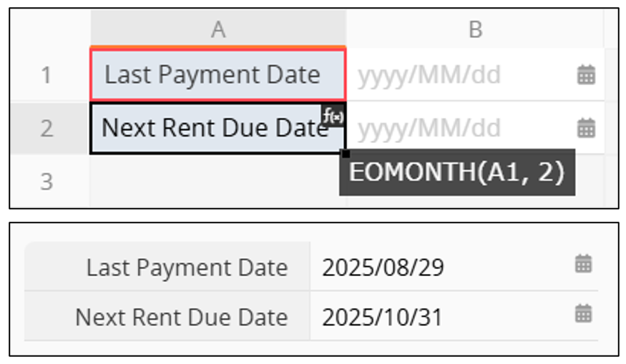Click the fx formula icon on cell A2

point(332,116)
